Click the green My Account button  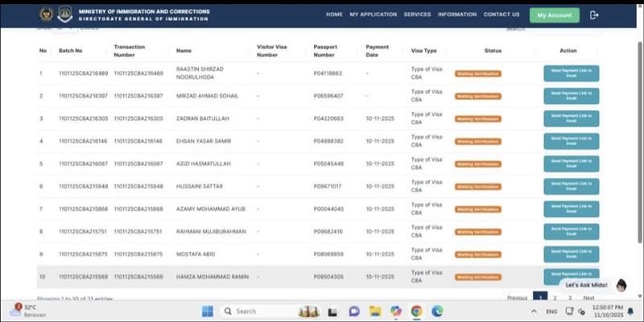554,14
